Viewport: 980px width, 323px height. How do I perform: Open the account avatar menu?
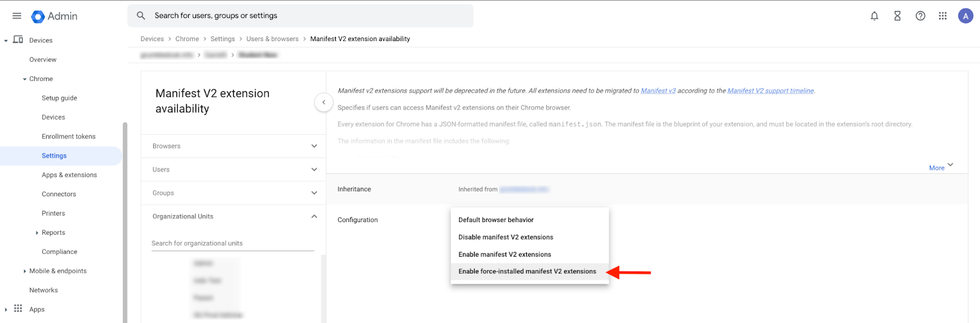(966, 16)
